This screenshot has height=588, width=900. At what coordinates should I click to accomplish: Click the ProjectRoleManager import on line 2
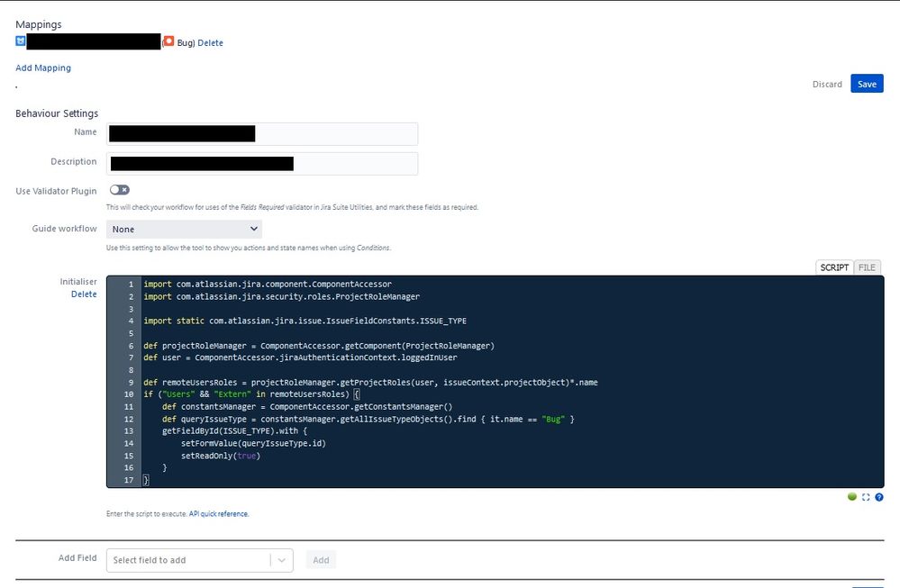click(x=281, y=296)
